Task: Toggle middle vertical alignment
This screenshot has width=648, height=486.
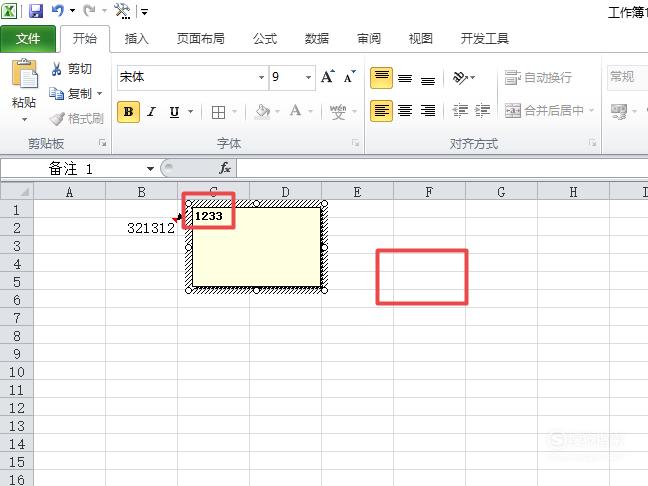Action: coord(405,78)
